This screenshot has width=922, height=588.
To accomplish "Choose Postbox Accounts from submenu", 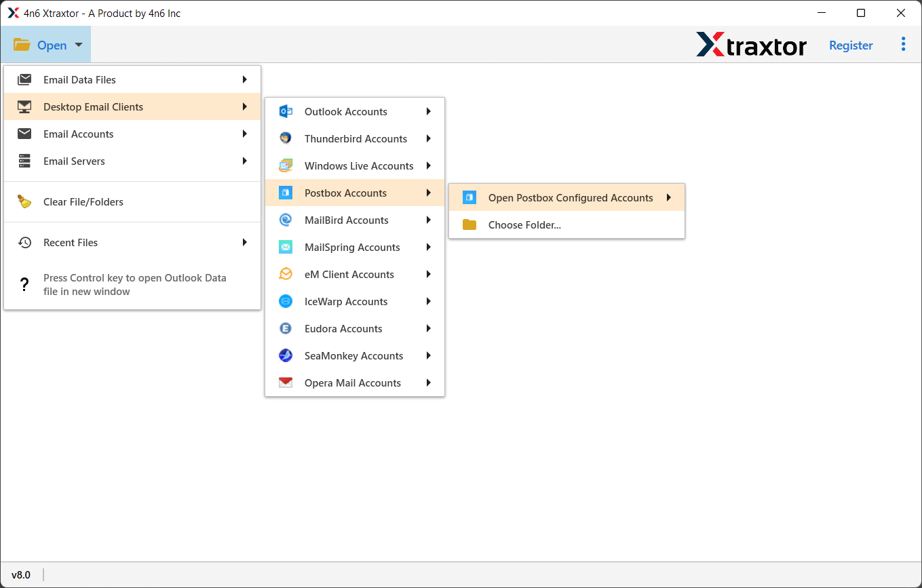I will 355,193.
